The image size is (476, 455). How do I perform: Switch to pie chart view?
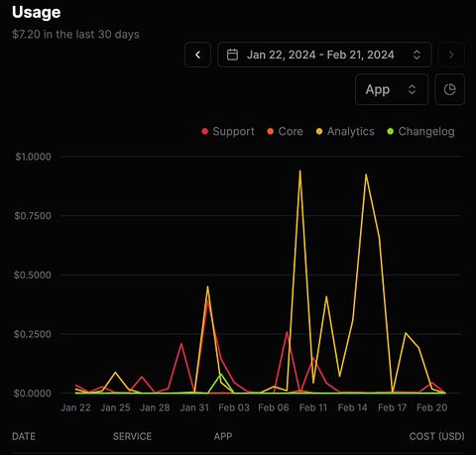450,89
